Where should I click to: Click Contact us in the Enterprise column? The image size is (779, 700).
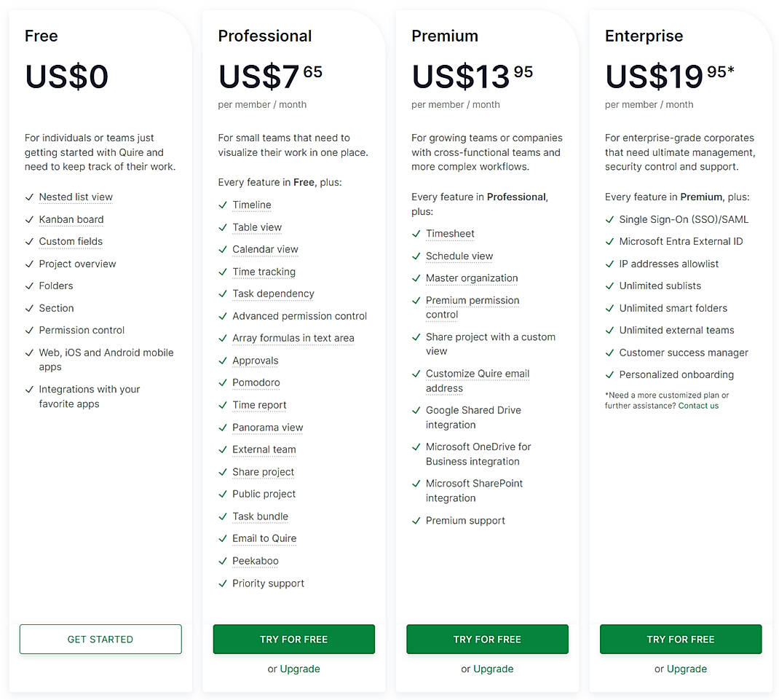pos(698,406)
